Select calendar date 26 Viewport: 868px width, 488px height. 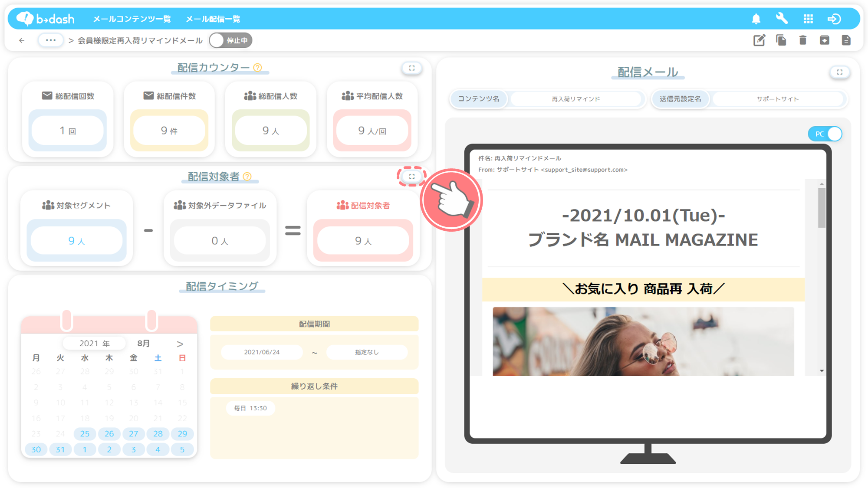pyautogui.click(x=109, y=434)
